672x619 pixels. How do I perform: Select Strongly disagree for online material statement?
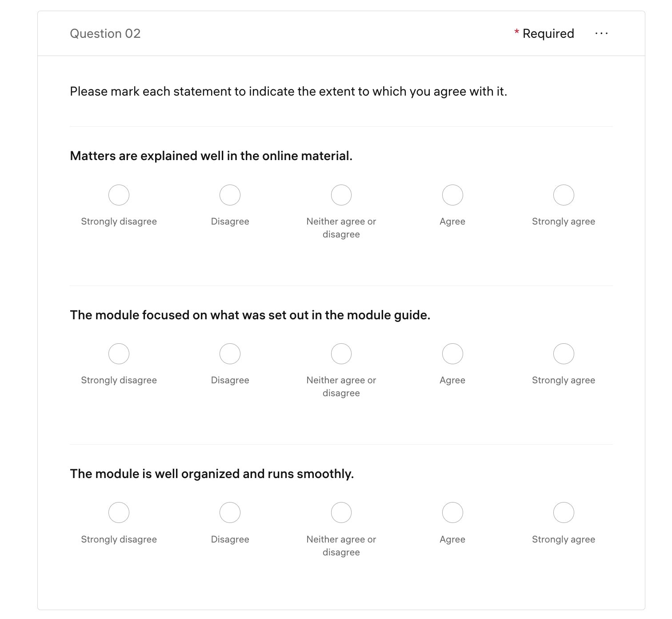119,195
